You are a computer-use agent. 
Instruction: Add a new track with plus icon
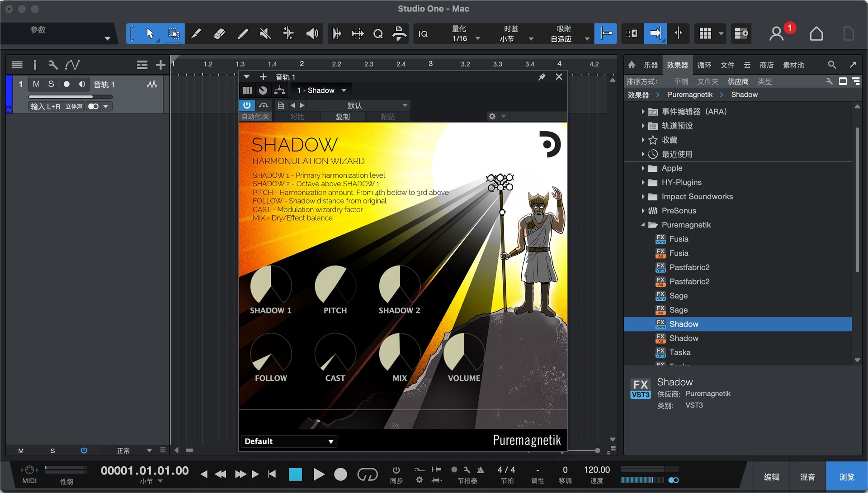click(x=160, y=65)
